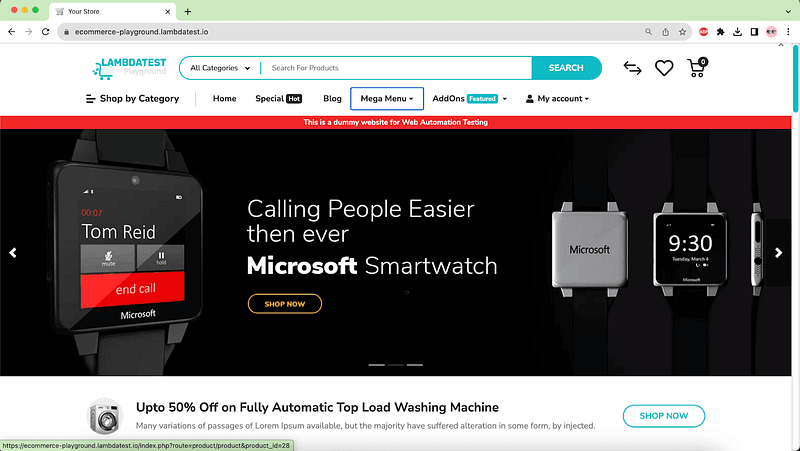Expand the AddOns Featured dropdown
Image resolution: width=800 pixels, height=451 pixels.
tap(469, 98)
